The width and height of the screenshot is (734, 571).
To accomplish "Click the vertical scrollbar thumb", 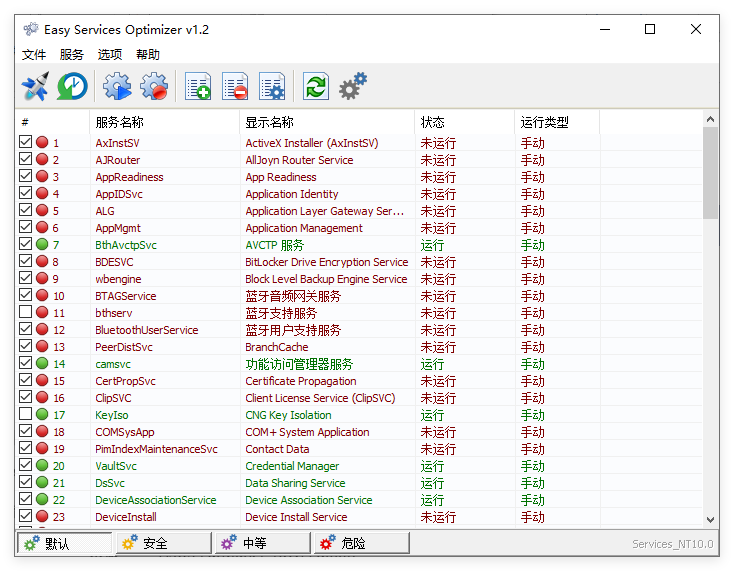I will (710, 173).
